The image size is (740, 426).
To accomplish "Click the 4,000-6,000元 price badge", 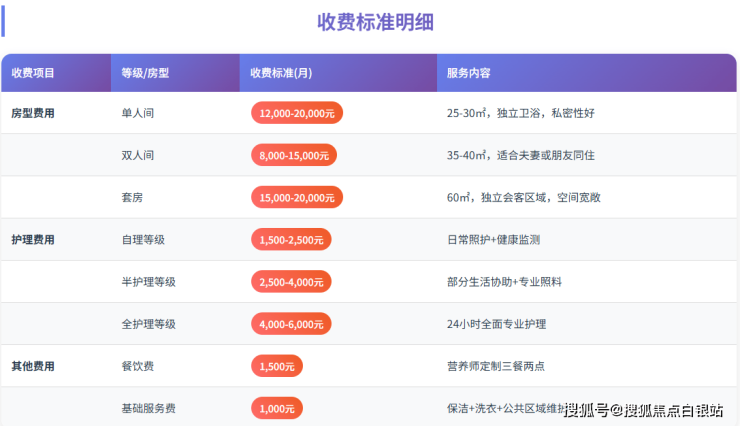I will (291, 324).
